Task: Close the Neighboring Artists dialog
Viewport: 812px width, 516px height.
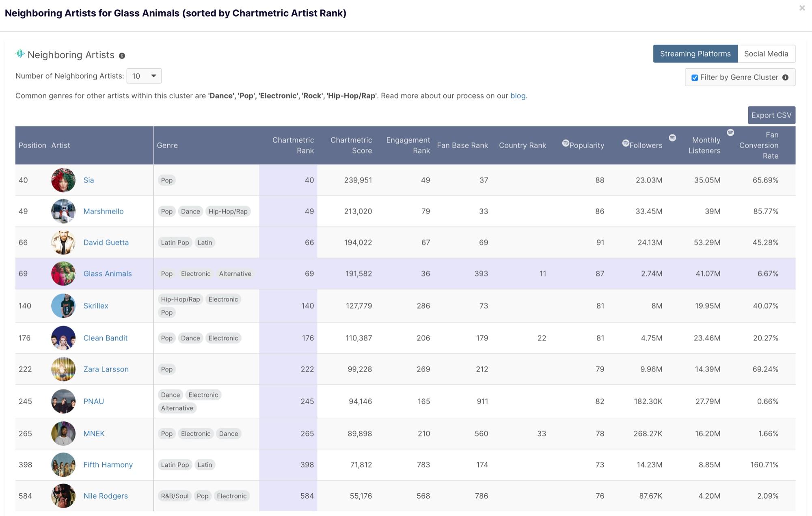Action: coord(802,8)
